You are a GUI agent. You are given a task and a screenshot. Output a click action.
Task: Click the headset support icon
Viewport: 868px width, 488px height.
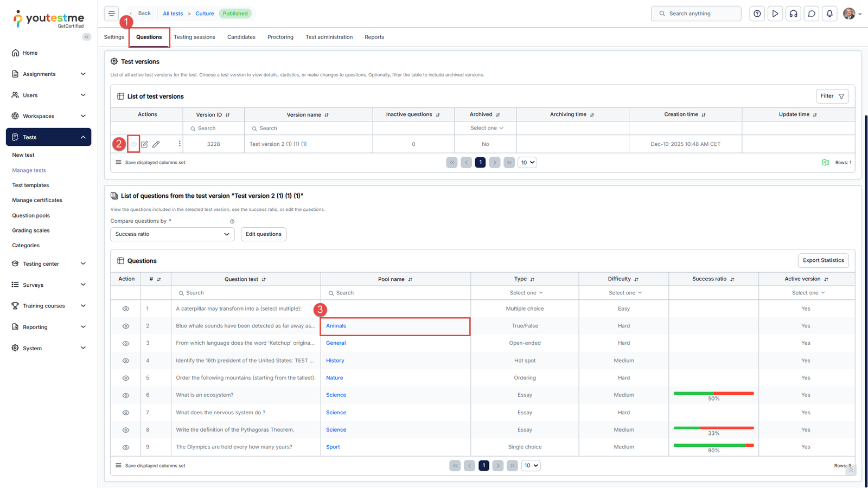(x=794, y=14)
